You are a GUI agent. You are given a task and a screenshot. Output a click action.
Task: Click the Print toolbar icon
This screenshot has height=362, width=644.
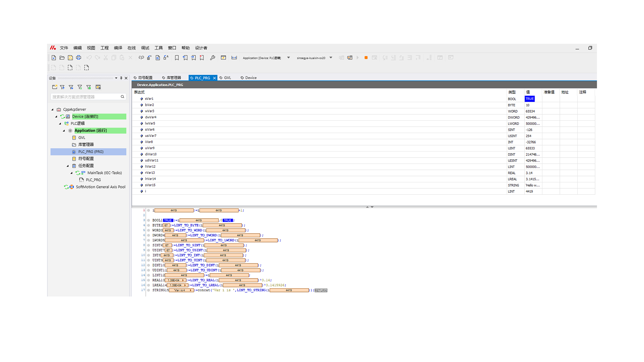click(x=78, y=58)
